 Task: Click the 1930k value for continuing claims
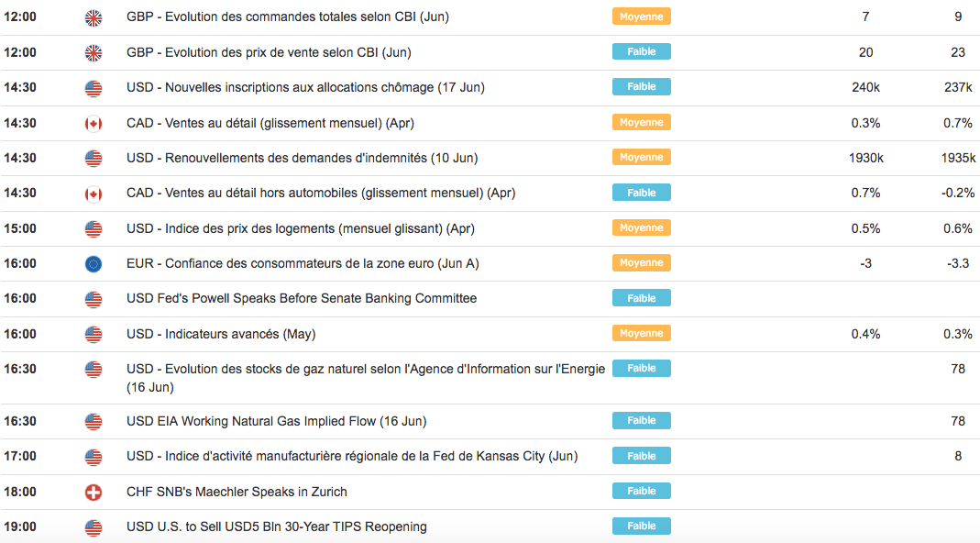click(866, 158)
